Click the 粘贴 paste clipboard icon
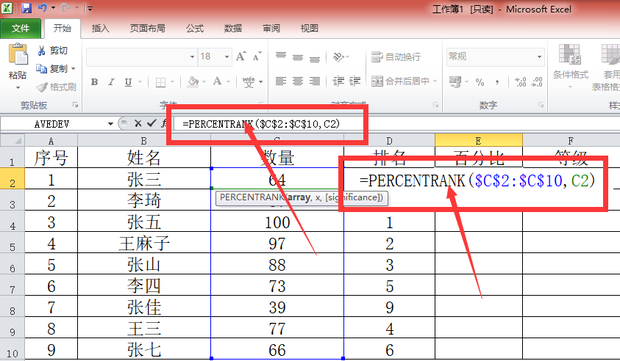The width and height of the screenshot is (620, 361). [x=18, y=55]
